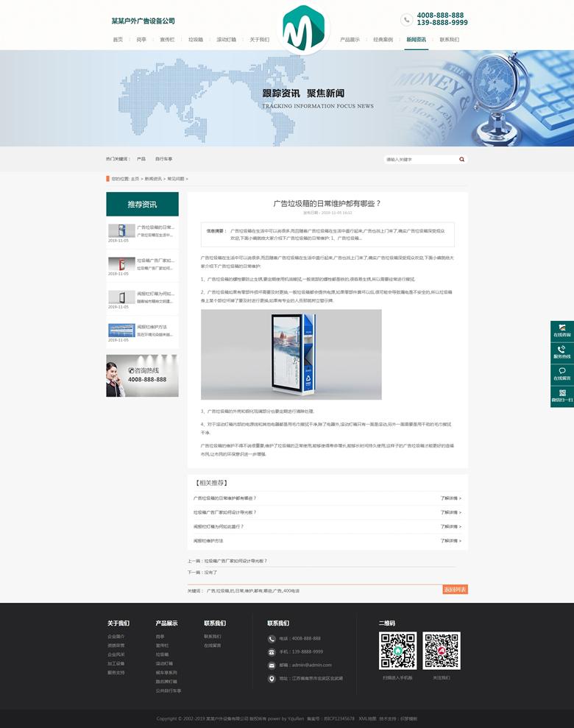Open previous article 垃圾箱广告厂家如何设计导光板
Image resolution: width=574 pixels, height=728 pixels.
click(235, 561)
